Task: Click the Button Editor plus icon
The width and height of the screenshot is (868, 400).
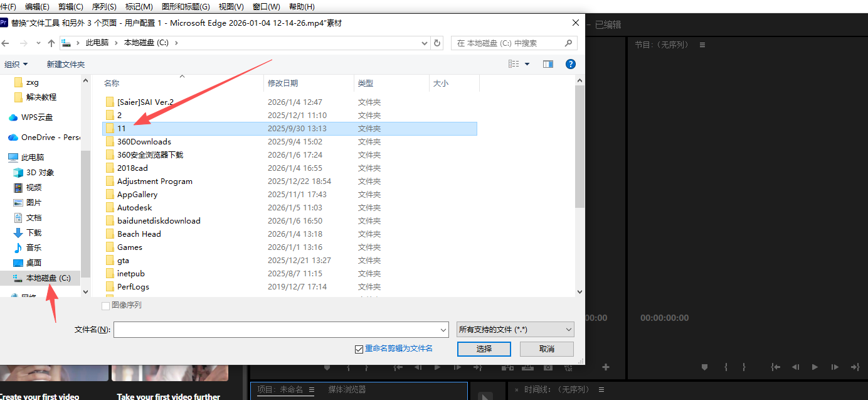Action: click(x=605, y=367)
